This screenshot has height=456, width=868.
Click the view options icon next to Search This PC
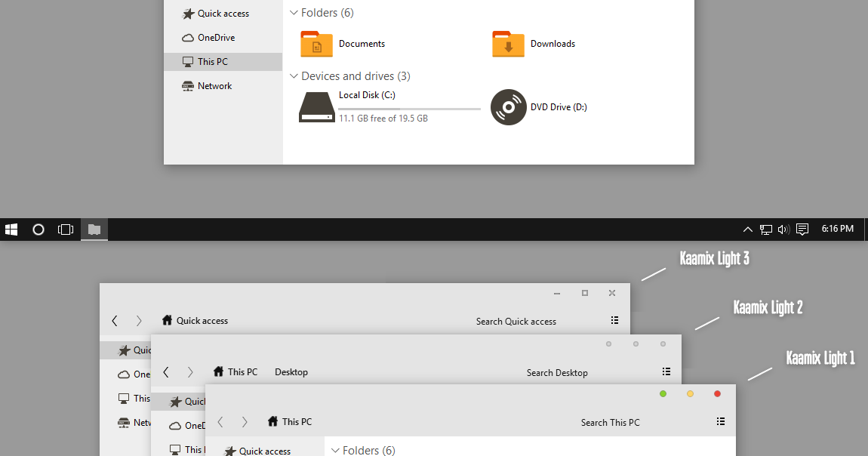pyautogui.click(x=720, y=422)
